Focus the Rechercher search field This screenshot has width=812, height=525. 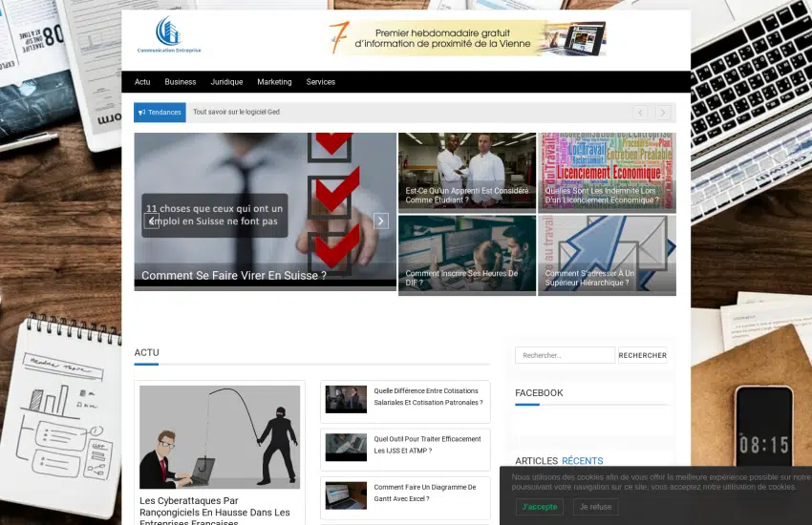pos(565,355)
